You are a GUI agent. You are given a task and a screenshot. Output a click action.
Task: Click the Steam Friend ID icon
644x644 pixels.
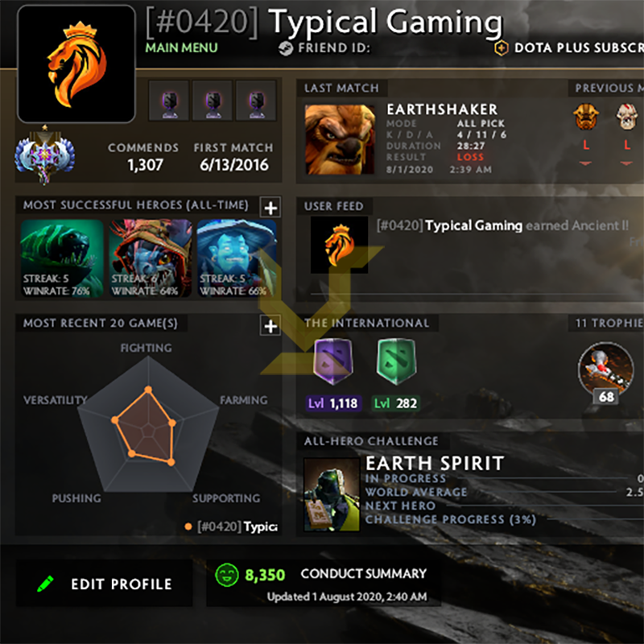pyautogui.click(x=286, y=48)
